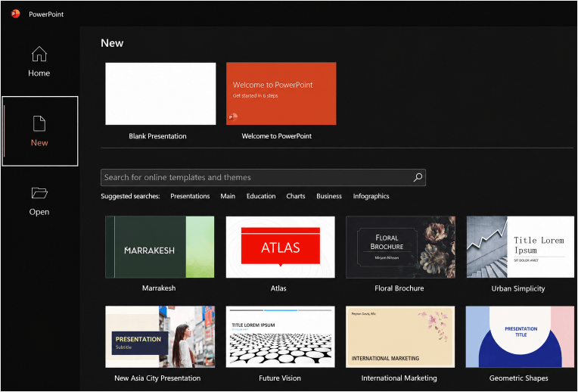578x392 pixels.
Task: Search suggested term Charts
Action: [x=296, y=196]
